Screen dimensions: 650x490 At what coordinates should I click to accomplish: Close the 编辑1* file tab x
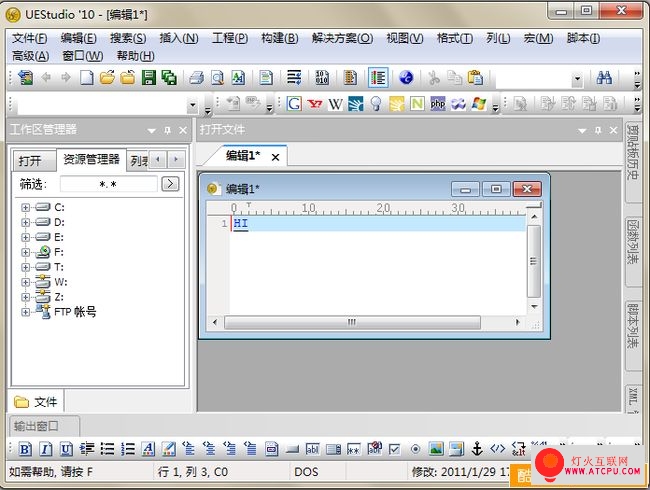tap(275, 157)
